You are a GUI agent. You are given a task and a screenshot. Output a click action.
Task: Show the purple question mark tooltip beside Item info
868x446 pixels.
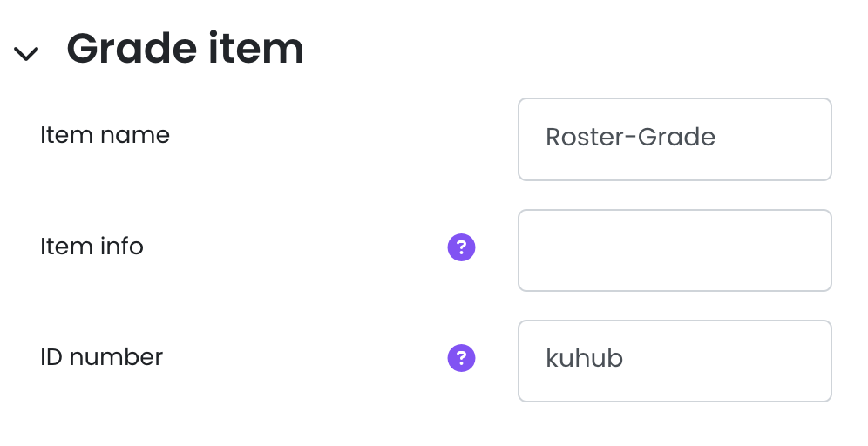461,248
